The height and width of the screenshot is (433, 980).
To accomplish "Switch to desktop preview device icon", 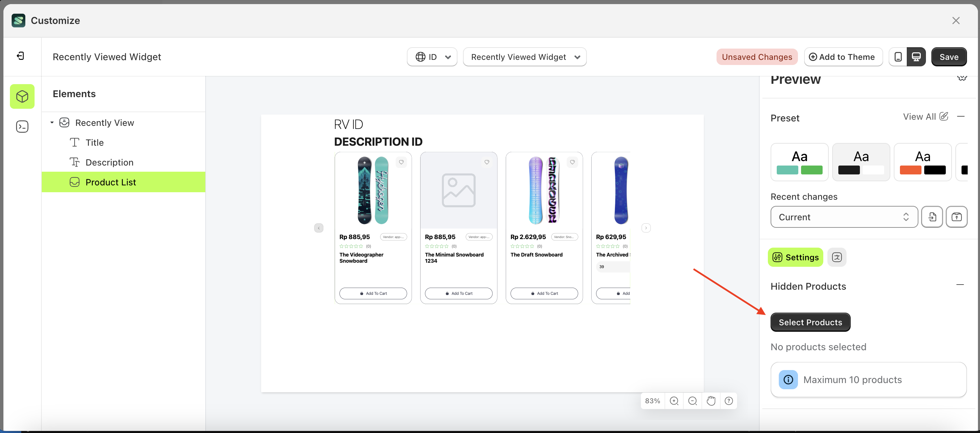I will [916, 57].
